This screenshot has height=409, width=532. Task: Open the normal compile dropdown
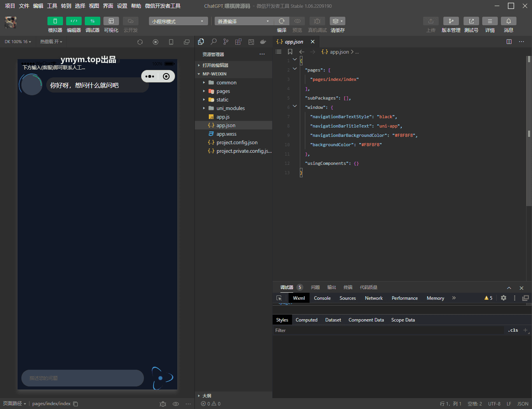pyautogui.click(x=244, y=21)
